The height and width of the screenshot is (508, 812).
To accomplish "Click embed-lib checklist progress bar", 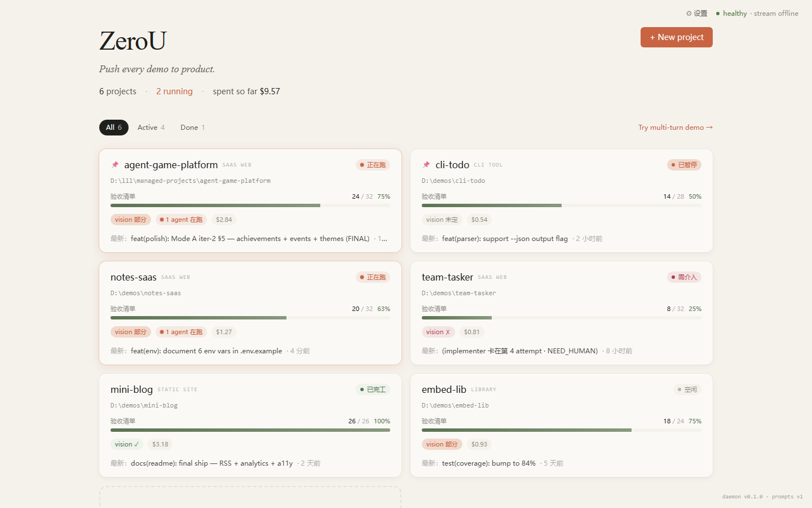I will point(562,430).
